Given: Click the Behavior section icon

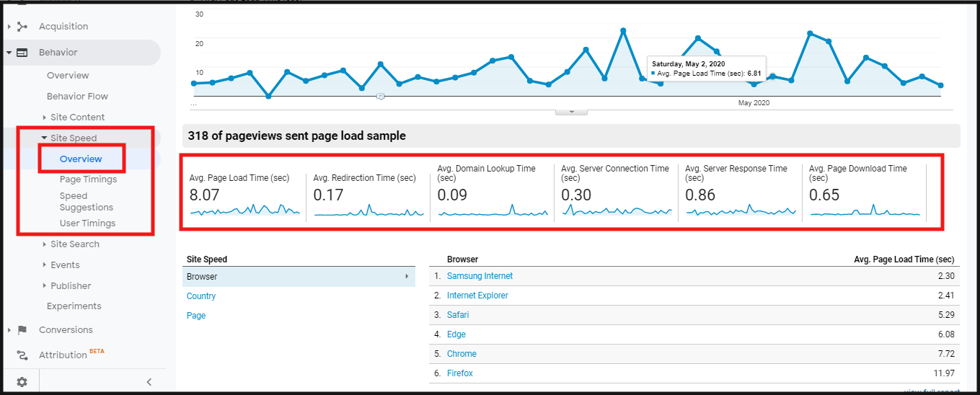Looking at the screenshot, I should 22,53.
